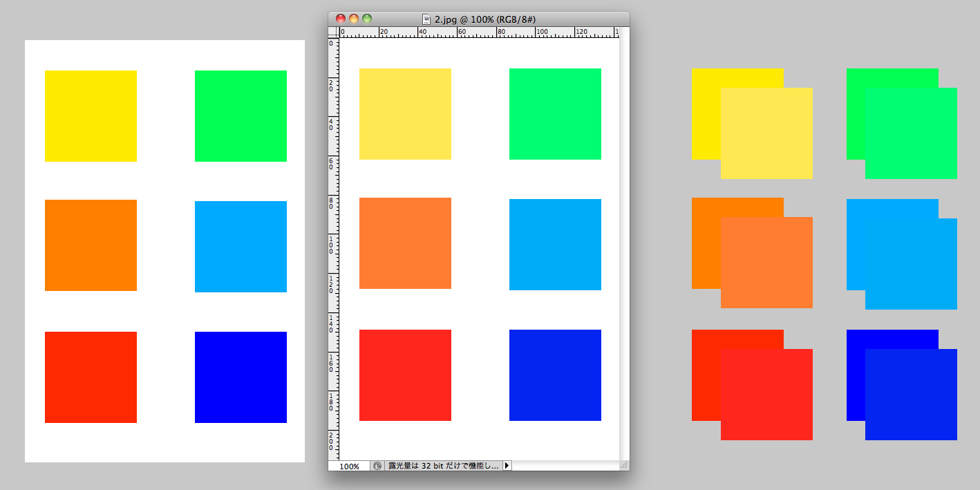Click the front dark blue square in comparison group

pos(911,395)
